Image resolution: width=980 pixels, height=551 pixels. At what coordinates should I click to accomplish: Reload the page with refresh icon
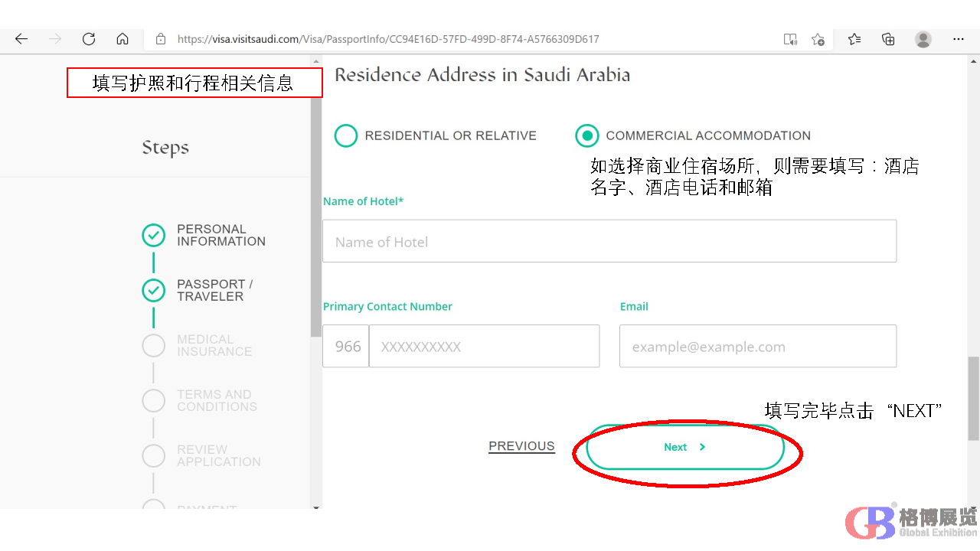pyautogui.click(x=89, y=39)
